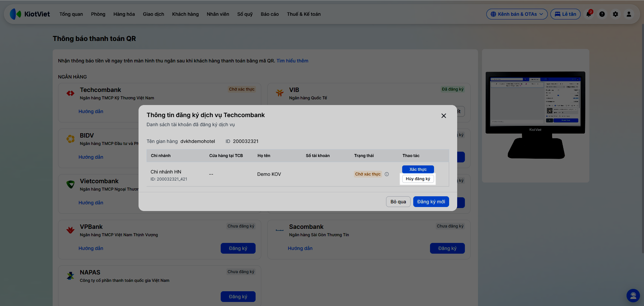Viewport: 644px width, 306px height.
Task: Open the Lễ tân reception screen
Action: [x=566, y=14]
